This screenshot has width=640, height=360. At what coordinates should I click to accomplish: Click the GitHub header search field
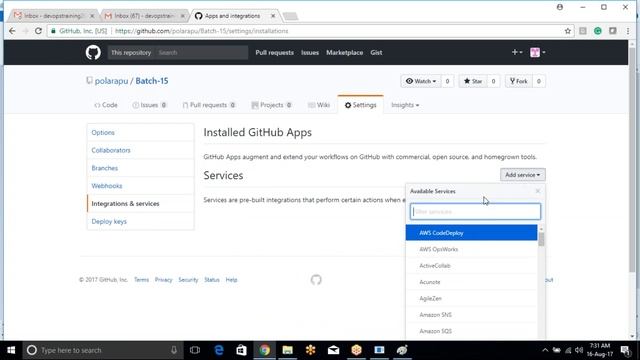[x=202, y=52]
